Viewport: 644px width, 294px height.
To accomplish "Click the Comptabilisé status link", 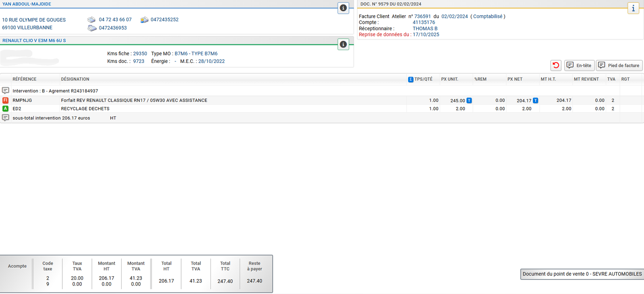I will (487, 17).
